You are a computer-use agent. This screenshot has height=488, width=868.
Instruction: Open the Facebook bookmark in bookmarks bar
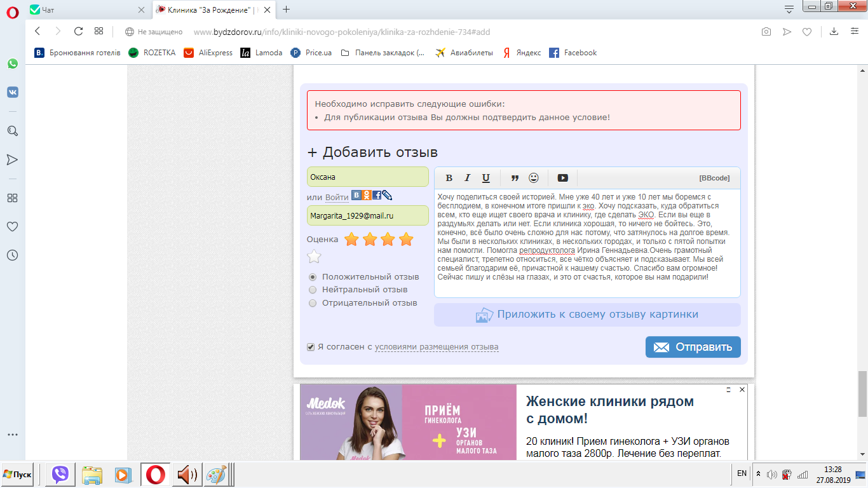[573, 53]
